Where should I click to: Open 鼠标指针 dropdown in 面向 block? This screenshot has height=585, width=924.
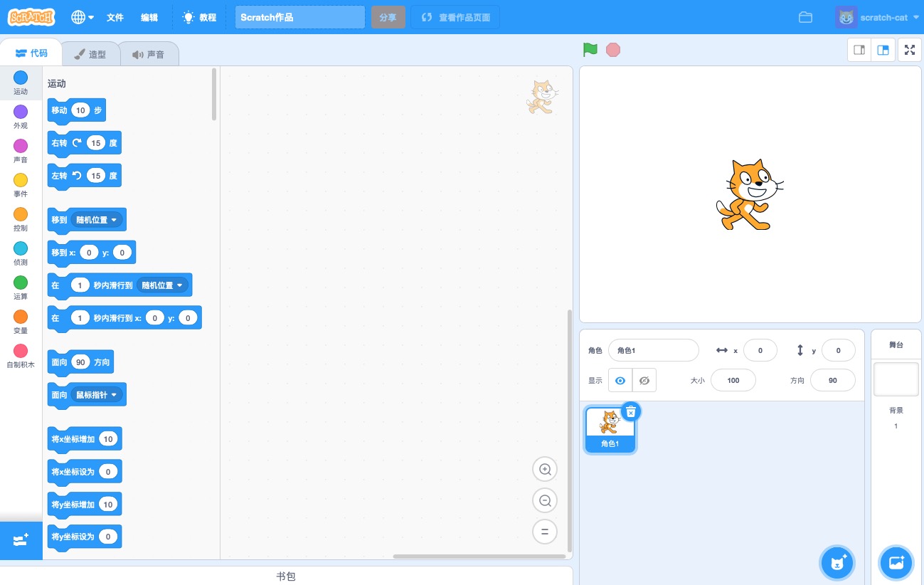(x=97, y=395)
